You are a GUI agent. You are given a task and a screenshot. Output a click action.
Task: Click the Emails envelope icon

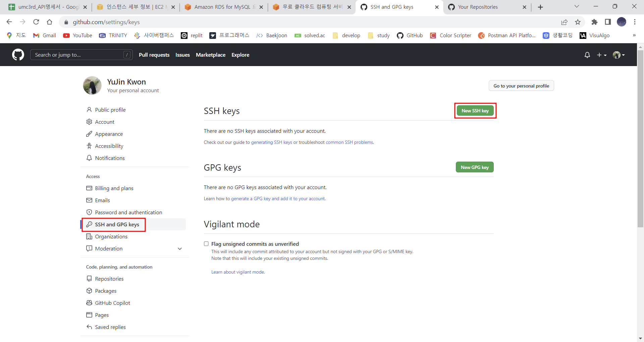coord(89,200)
